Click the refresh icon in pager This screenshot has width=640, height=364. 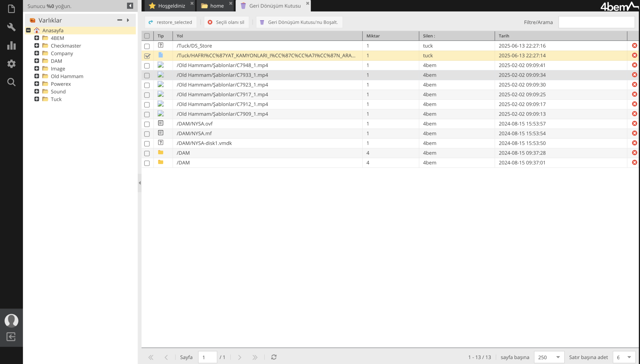click(x=274, y=357)
